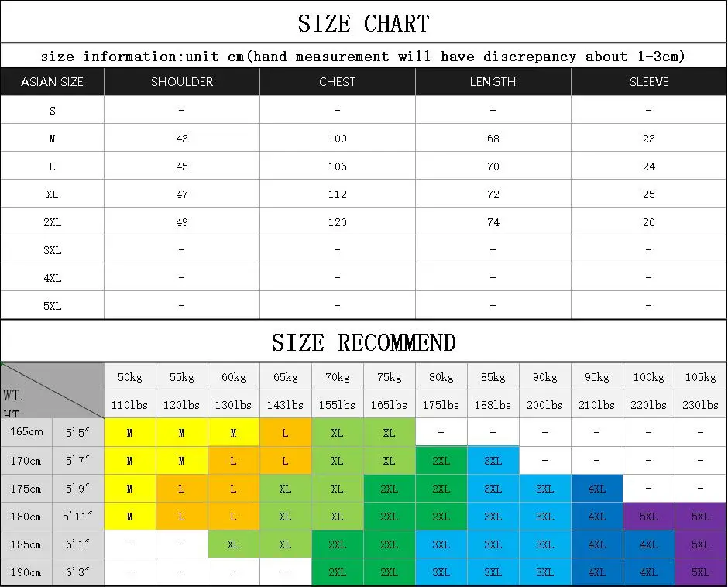
Task: Click the yellow M cell for 165cm 50kg
Action: tap(130, 432)
